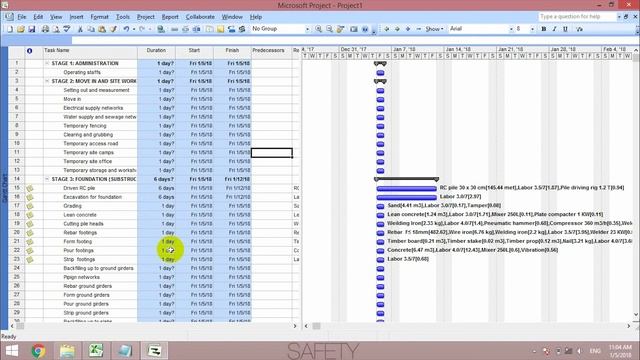Toggle bold formatting

(x=544, y=29)
